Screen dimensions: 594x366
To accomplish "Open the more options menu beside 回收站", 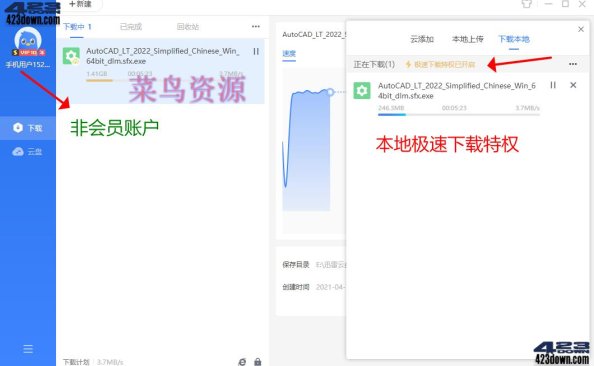I will coord(256,26).
